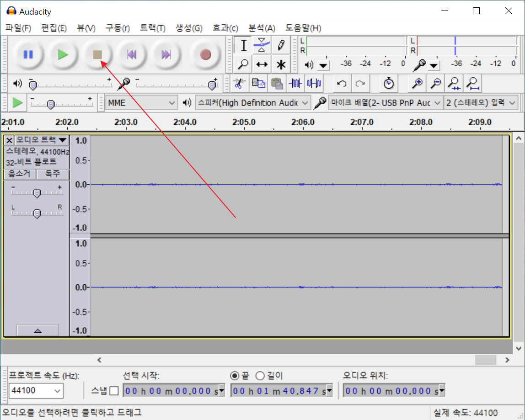The width and height of the screenshot is (525, 420).
Task: Trim audio outside the selection
Action: pyautogui.click(x=295, y=83)
